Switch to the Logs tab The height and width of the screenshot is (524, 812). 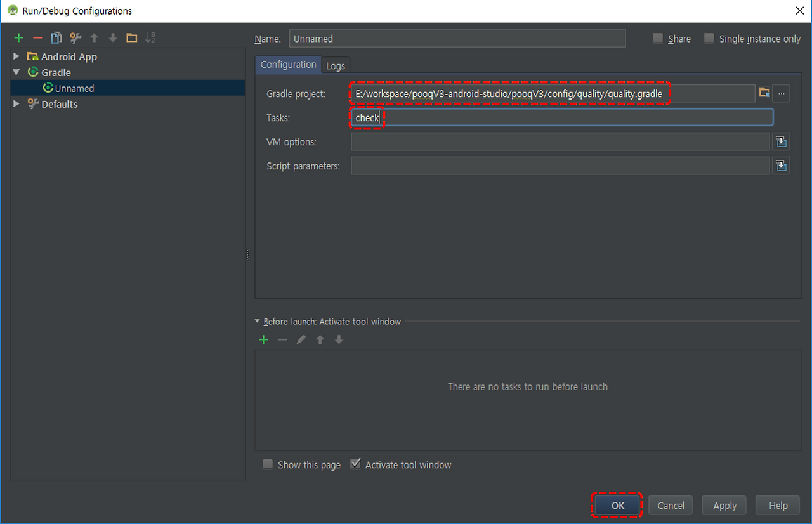[336, 66]
